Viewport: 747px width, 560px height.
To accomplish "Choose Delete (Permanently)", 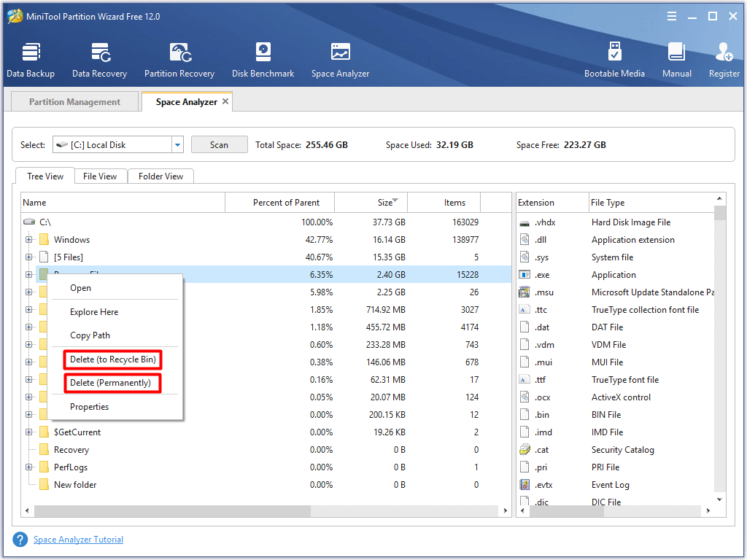I will 113,383.
